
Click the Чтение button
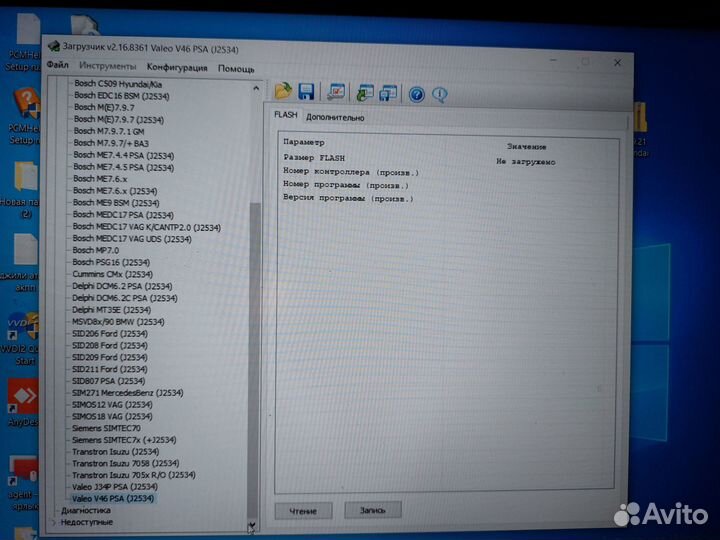pyautogui.click(x=303, y=510)
